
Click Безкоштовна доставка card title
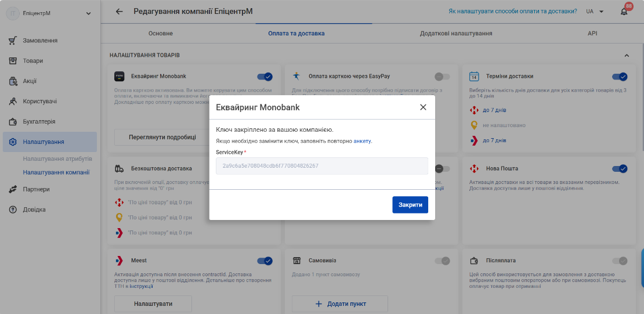(x=161, y=168)
